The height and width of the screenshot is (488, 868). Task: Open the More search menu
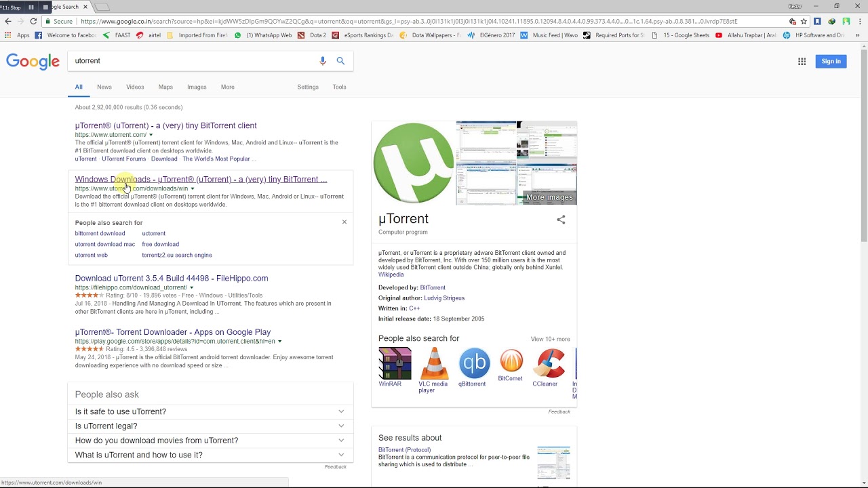[x=227, y=87]
